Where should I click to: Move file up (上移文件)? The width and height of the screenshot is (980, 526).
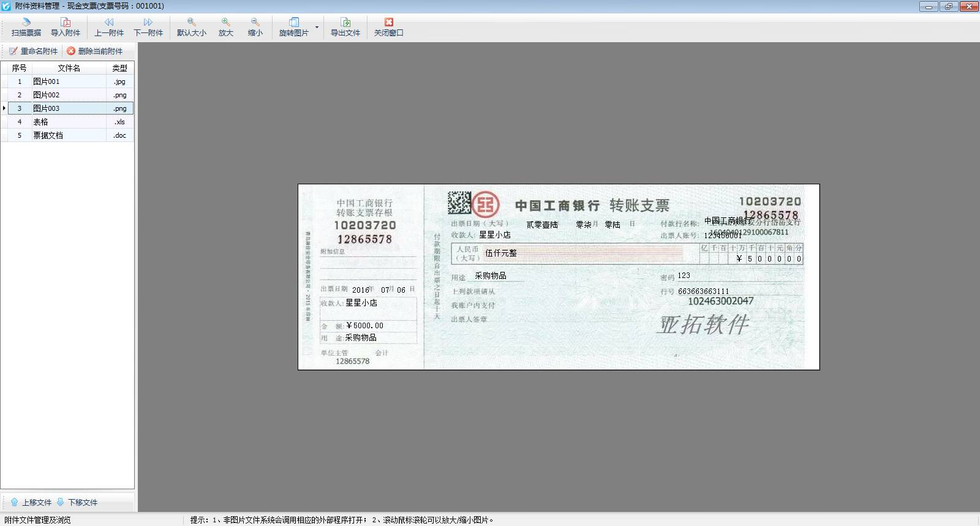pos(31,502)
